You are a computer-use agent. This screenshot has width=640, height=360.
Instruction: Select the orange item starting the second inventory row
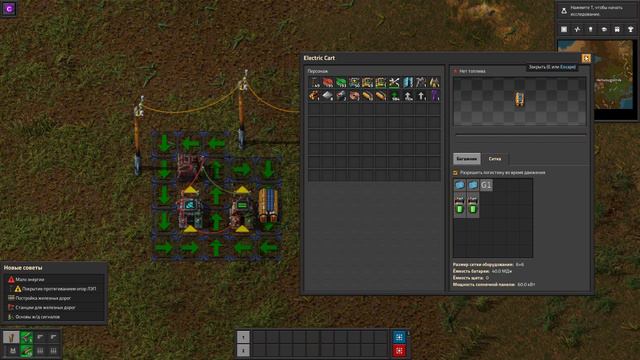point(314,96)
